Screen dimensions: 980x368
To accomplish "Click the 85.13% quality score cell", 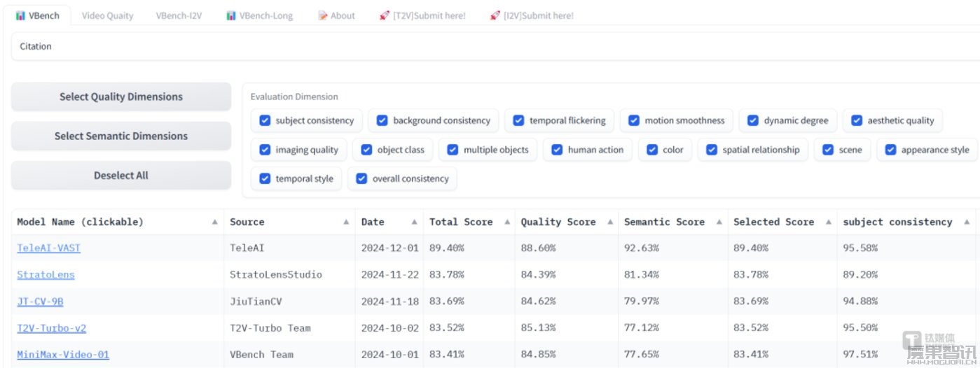I will (566, 327).
